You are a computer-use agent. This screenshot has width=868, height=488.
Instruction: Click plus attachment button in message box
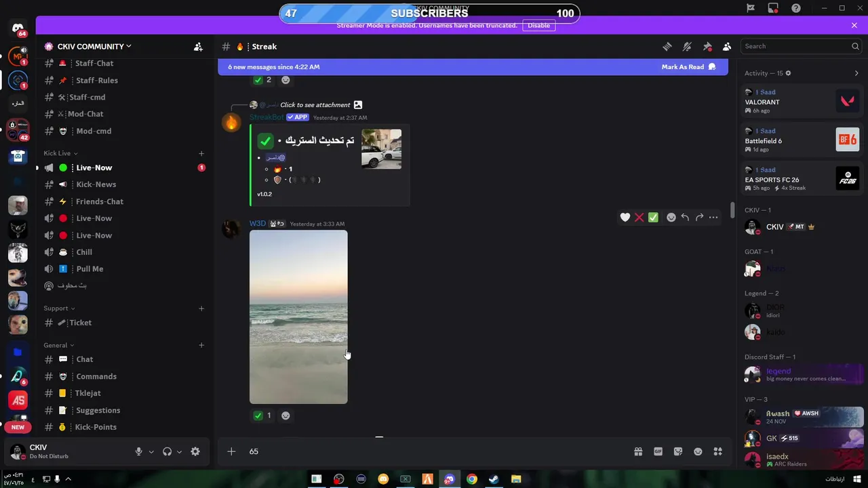[x=231, y=451]
